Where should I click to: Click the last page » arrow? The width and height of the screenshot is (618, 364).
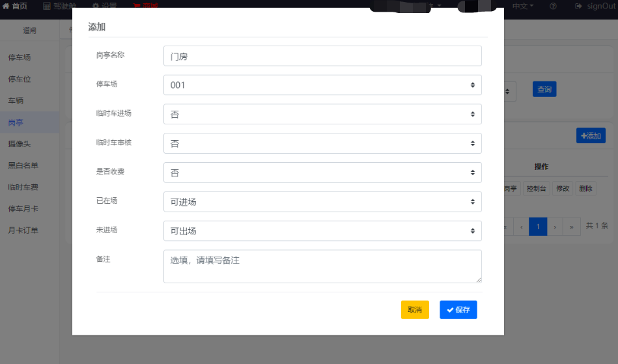572,227
